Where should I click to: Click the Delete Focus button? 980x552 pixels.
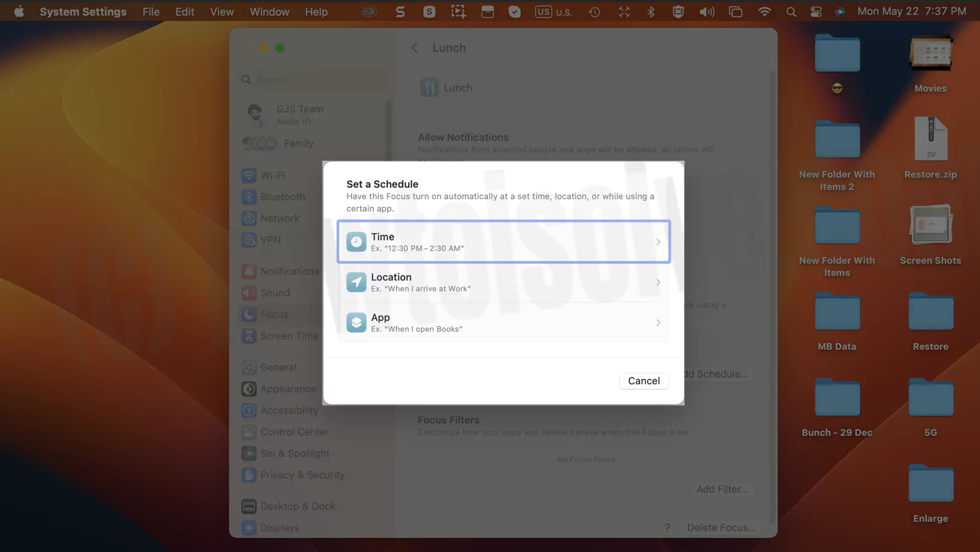[x=721, y=528]
